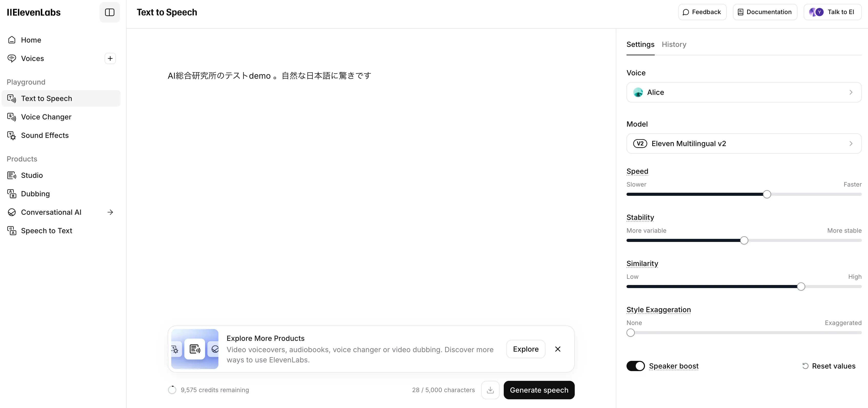Click the Feedback button

(x=702, y=12)
